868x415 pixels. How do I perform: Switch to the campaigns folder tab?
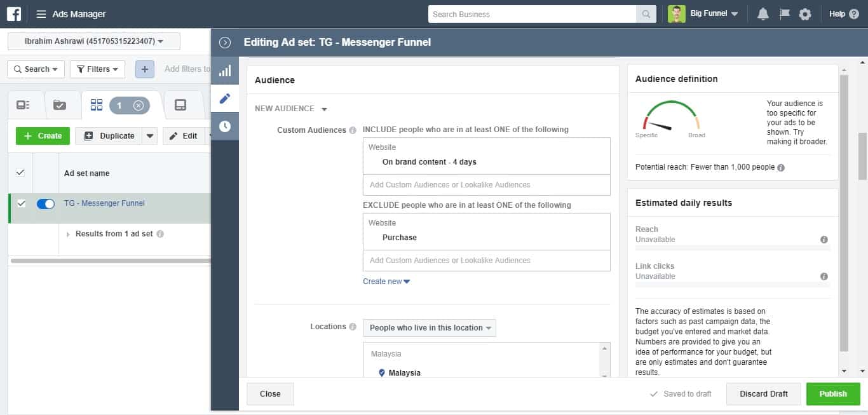[60, 105]
